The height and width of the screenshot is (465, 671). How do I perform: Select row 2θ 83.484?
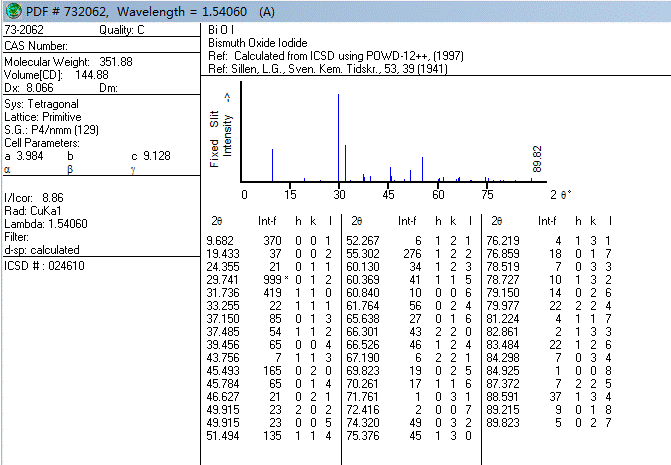549,345
